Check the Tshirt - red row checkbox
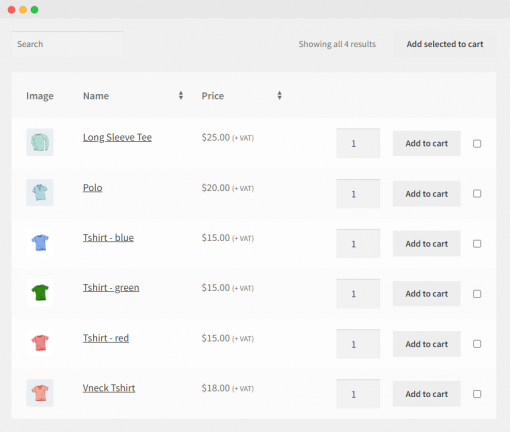Image resolution: width=510 pixels, height=432 pixels. [x=477, y=344]
